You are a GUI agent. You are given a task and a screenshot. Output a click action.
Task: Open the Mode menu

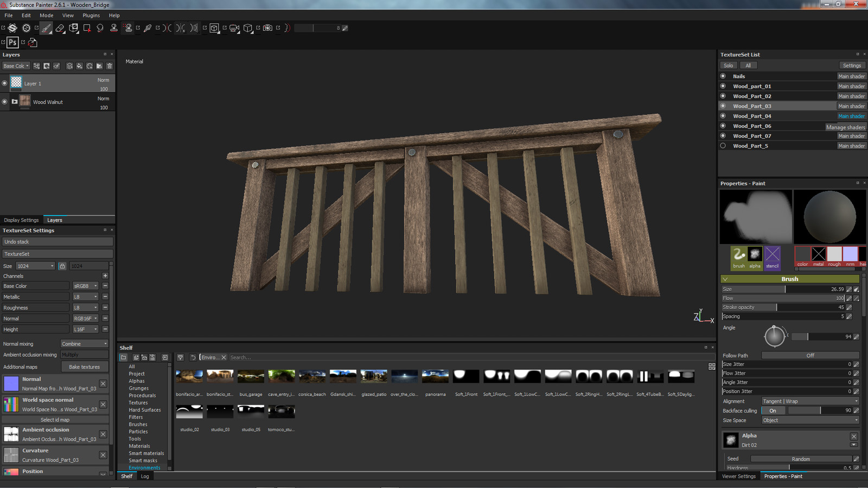[x=47, y=15]
